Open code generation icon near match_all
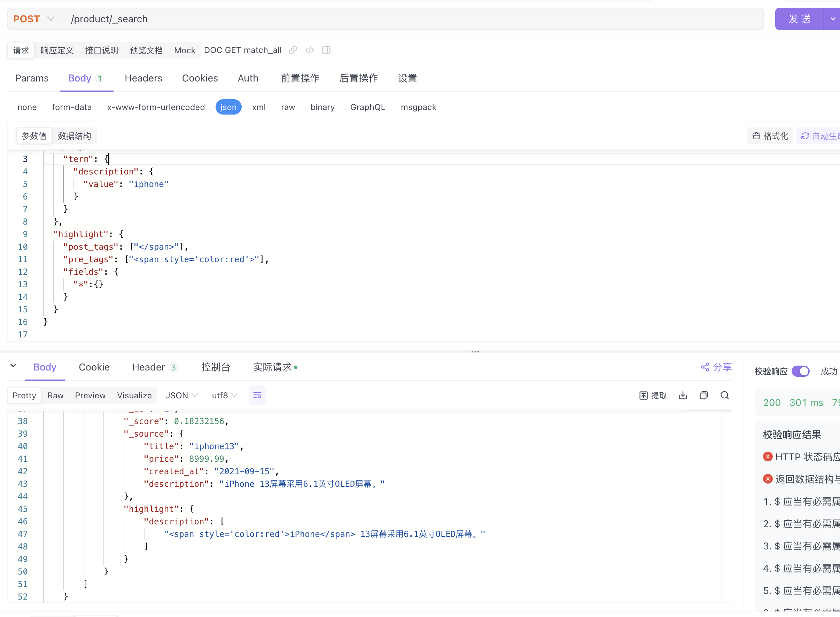Screen dimensions: 840x617 click(310, 50)
